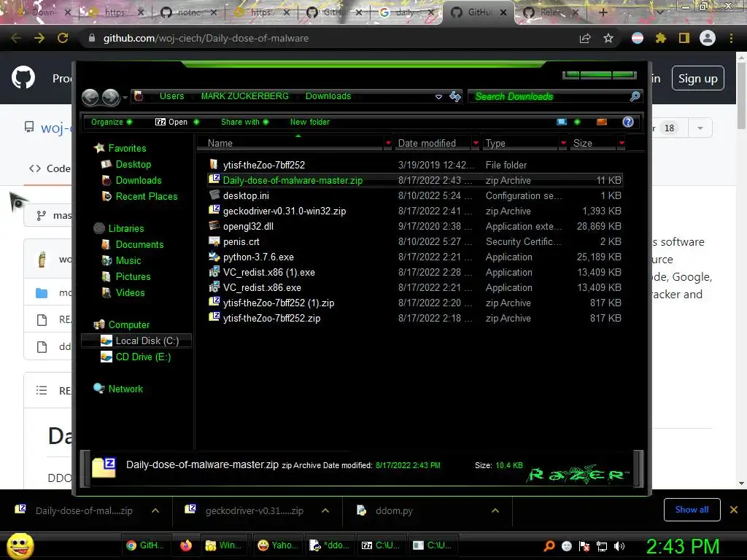
Task: Select Local Disk (C:) in navigation pane
Action: coord(137,341)
